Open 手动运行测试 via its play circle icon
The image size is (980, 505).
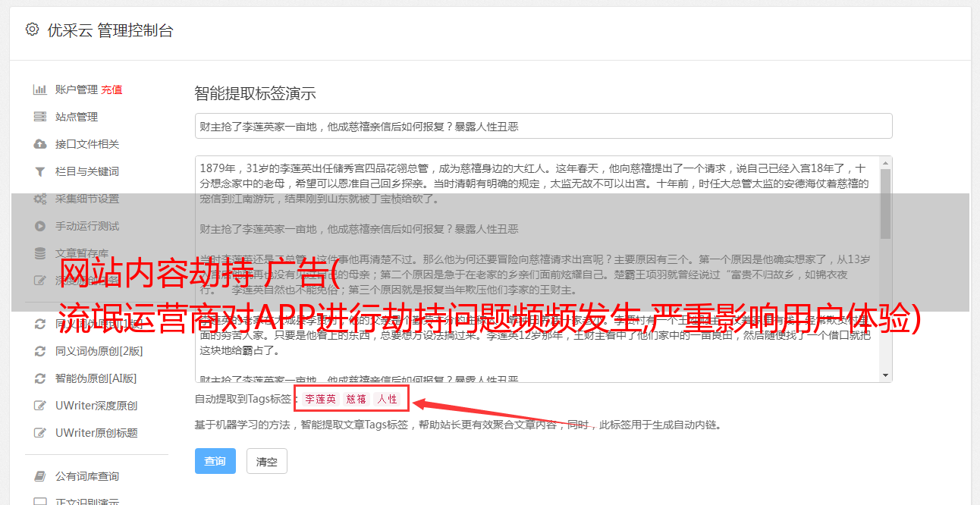(x=39, y=226)
